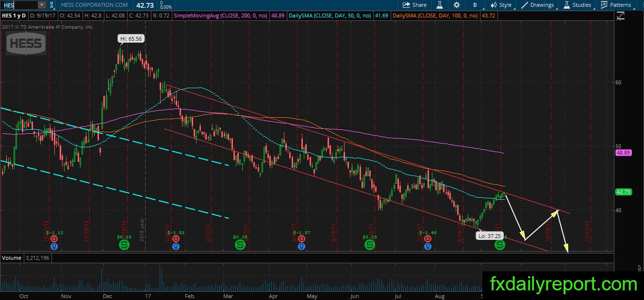Click the 3,212,196 volume value
This screenshot has height=300, width=644.
point(37,258)
